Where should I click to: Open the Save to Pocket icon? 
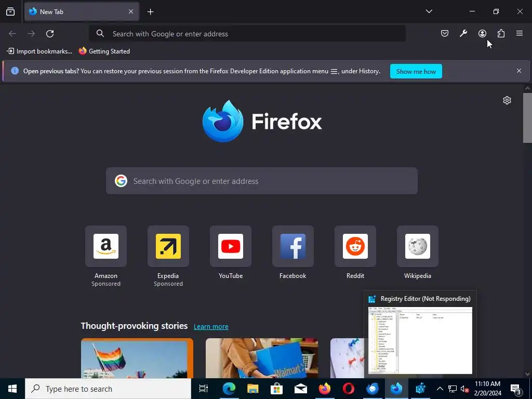[445, 33]
